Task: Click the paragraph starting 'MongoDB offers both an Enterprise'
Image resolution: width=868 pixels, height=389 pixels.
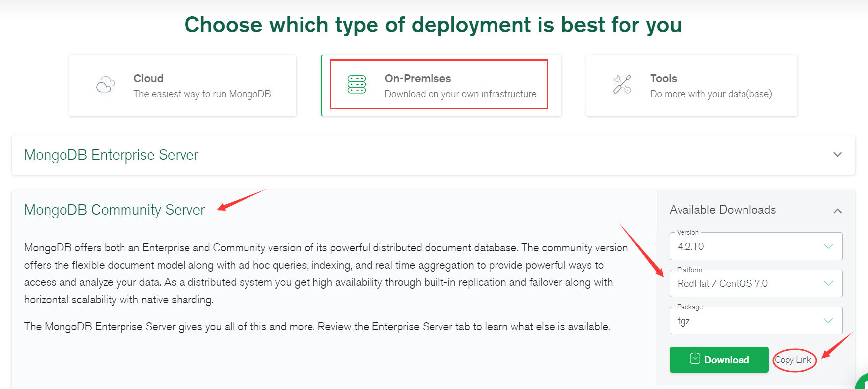Action: click(x=326, y=274)
